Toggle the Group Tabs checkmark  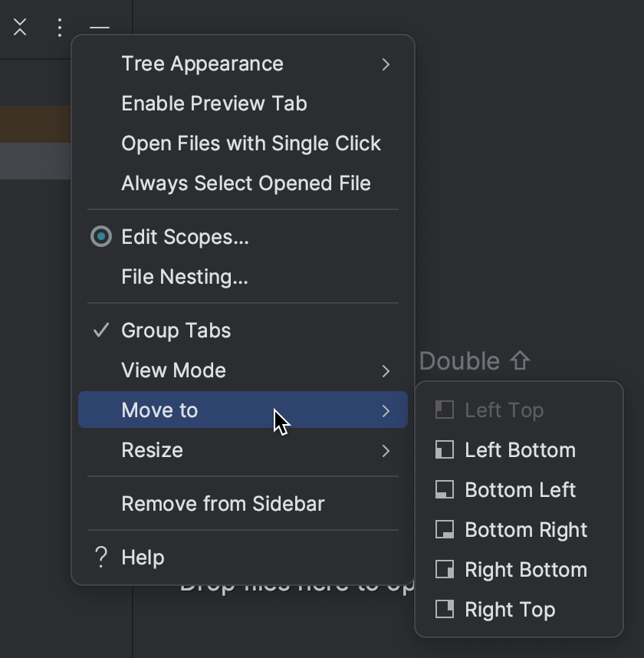point(100,330)
